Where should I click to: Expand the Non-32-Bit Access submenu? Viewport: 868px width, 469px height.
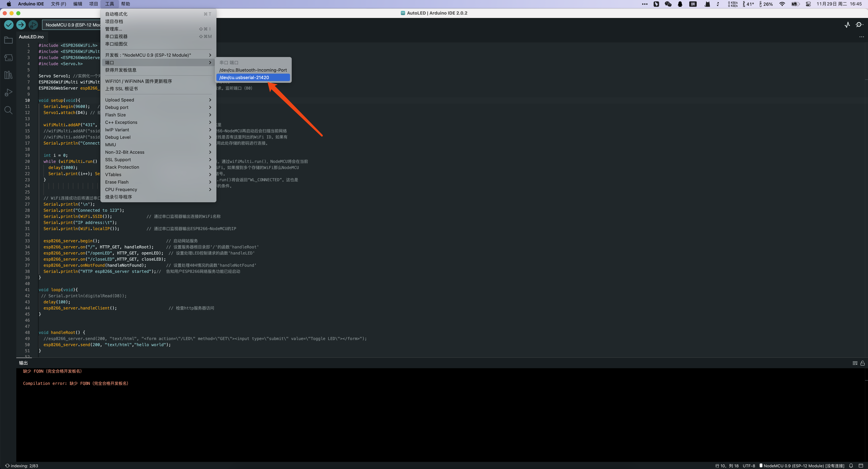(x=158, y=152)
